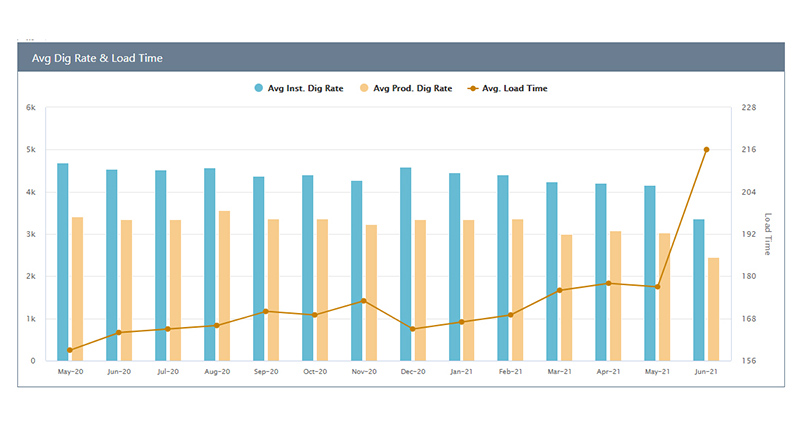This screenshot has height=437, width=800.
Task: Toggle the Avg. Load Time legend entry
Action: [x=514, y=88]
